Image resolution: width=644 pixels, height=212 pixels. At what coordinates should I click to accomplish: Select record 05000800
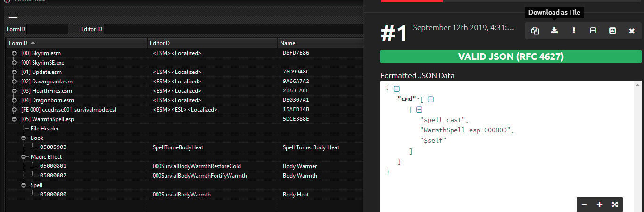pyautogui.click(x=53, y=195)
